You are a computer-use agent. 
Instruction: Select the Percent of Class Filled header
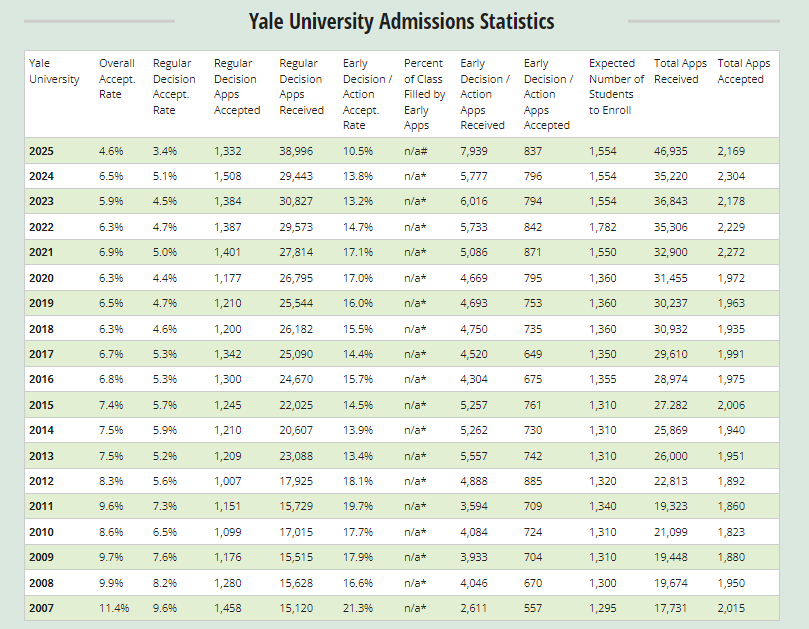(x=423, y=94)
